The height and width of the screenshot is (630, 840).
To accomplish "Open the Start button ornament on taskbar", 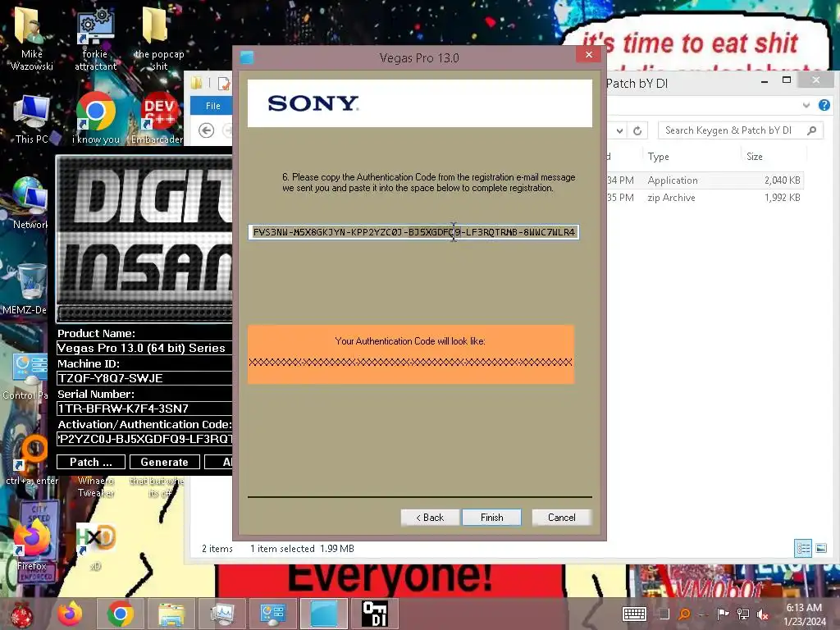I will [21, 614].
